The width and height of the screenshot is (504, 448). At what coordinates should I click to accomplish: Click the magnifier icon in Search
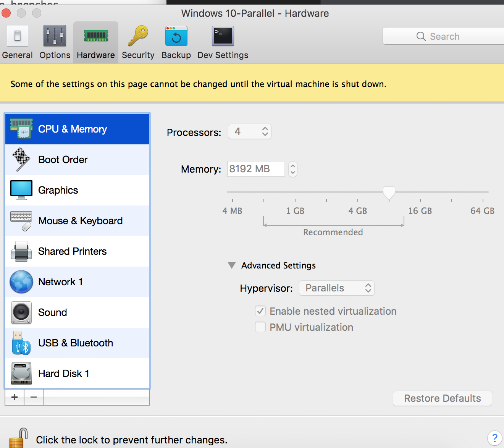pyautogui.click(x=421, y=36)
